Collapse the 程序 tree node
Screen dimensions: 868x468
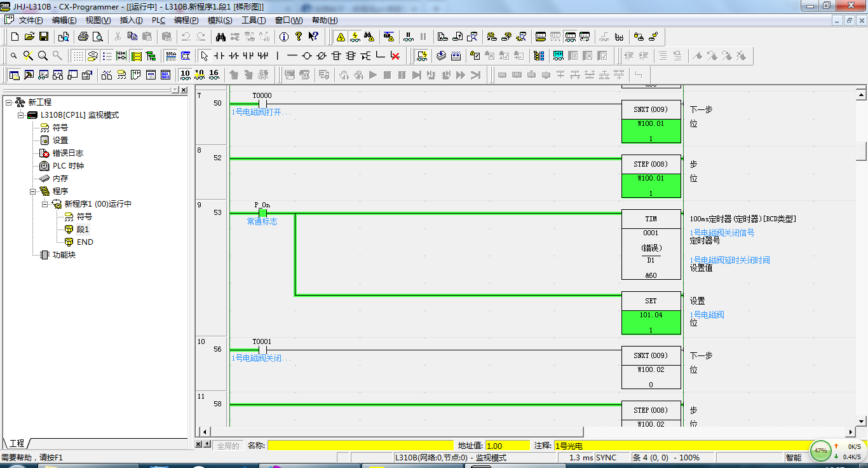[33, 191]
